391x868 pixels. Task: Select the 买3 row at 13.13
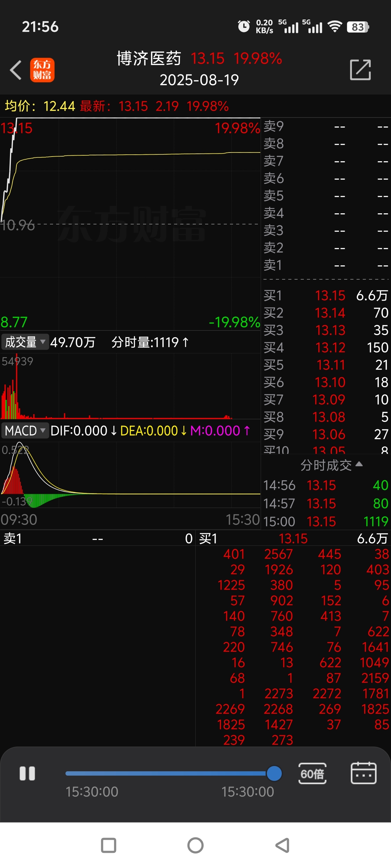click(326, 330)
